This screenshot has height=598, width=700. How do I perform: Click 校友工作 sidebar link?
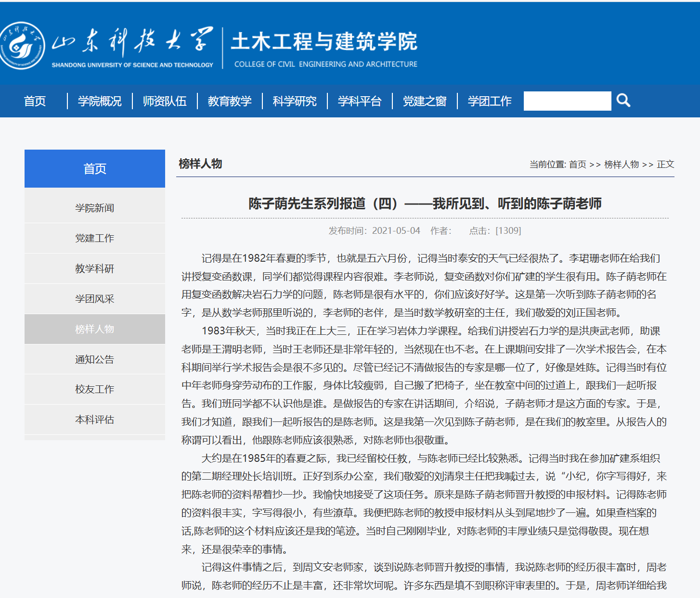tap(94, 389)
